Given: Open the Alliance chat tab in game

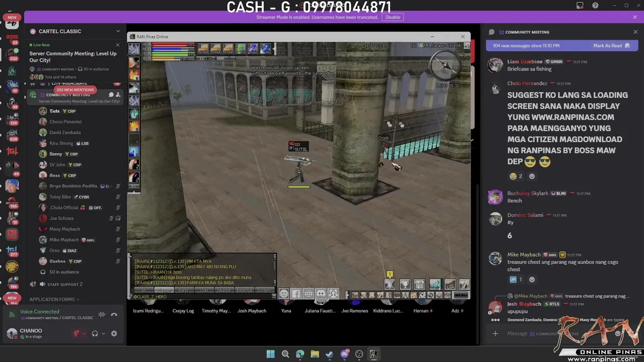Looking at the screenshot, I should (224, 291).
